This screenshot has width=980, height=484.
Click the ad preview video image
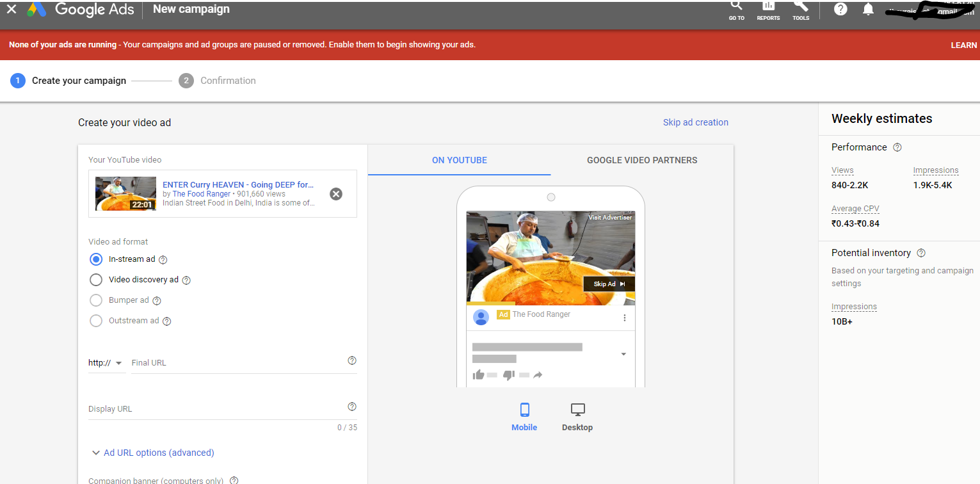pos(550,258)
